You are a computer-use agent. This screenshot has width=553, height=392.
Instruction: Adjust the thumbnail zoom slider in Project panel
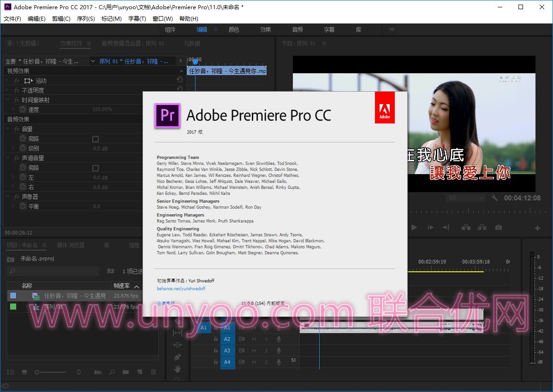click(x=50, y=372)
